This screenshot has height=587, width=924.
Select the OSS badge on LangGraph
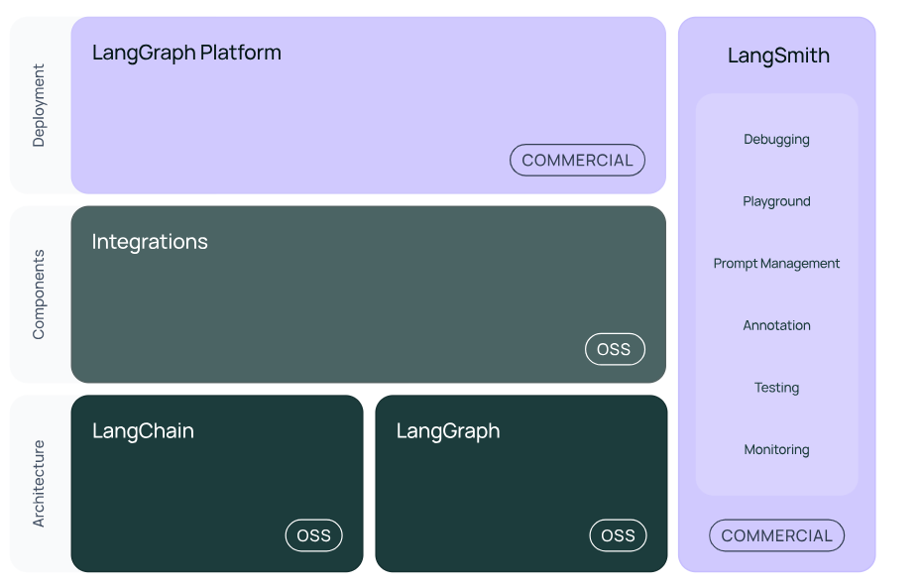[618, 535]
